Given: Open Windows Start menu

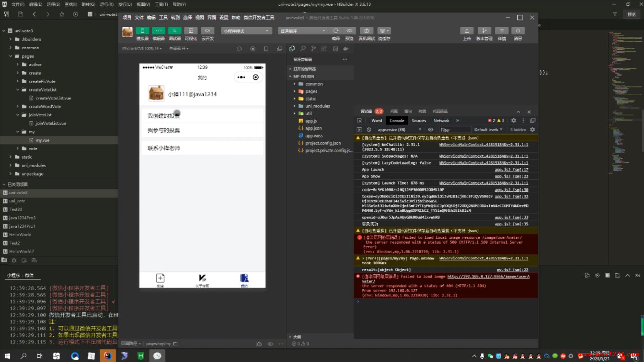Looking at the screenshot, I should (7, 356).
